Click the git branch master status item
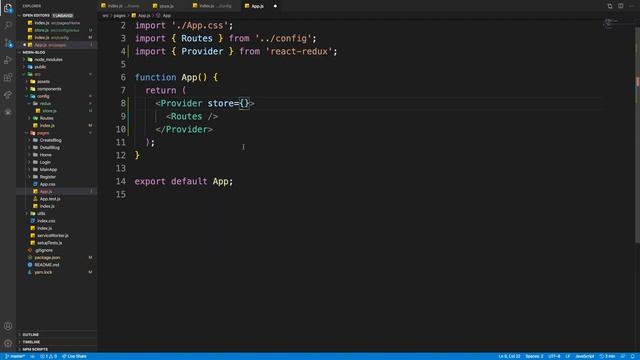640x360 pixels. 15,356
